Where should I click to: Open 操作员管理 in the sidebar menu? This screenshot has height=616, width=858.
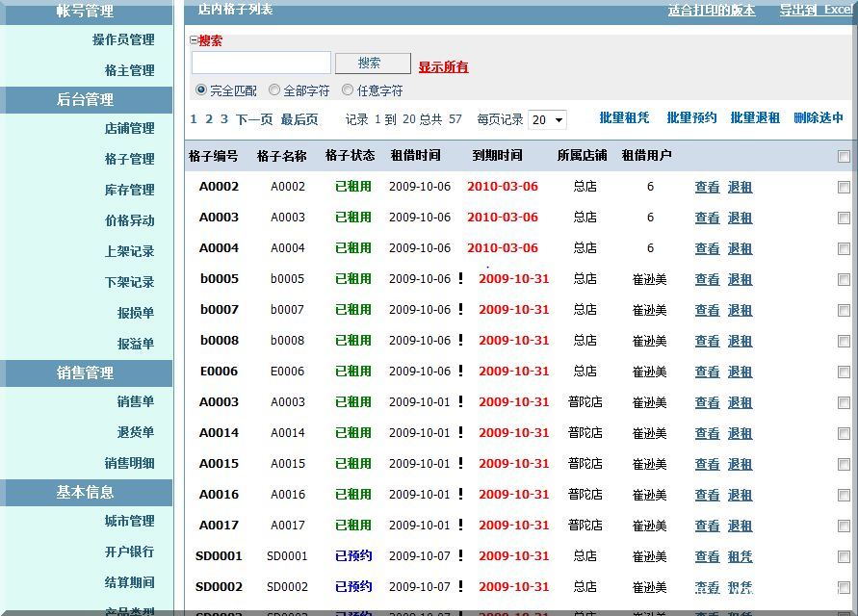click(x=123, y=39)
